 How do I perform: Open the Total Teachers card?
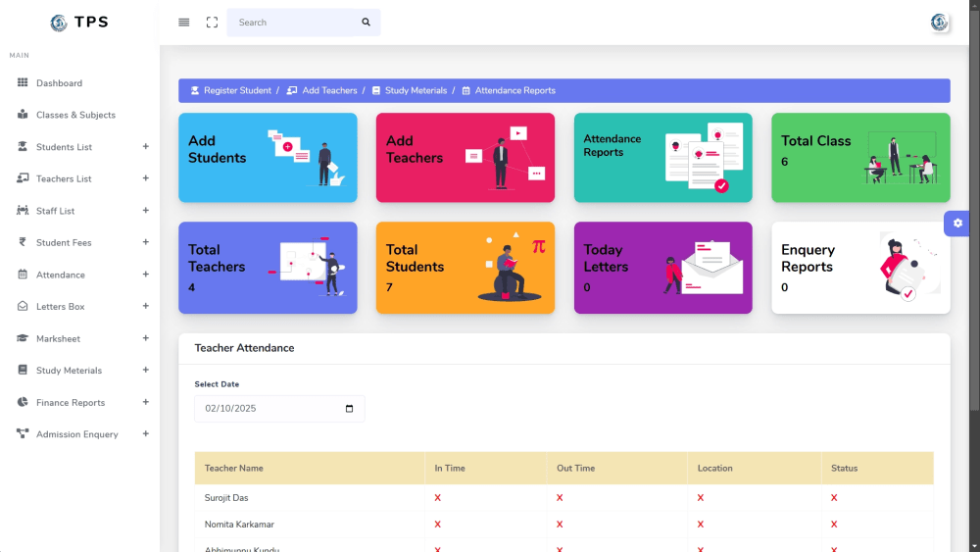[268, 268]
